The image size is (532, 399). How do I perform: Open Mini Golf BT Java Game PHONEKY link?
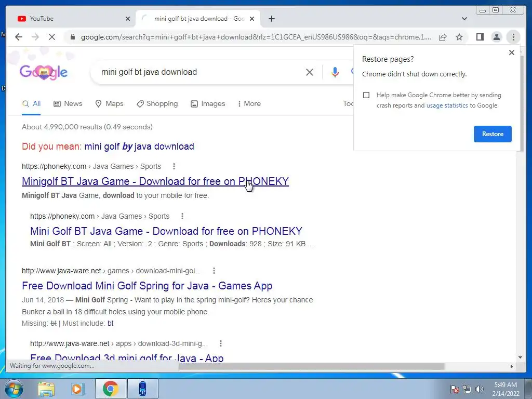pos(166,231)
